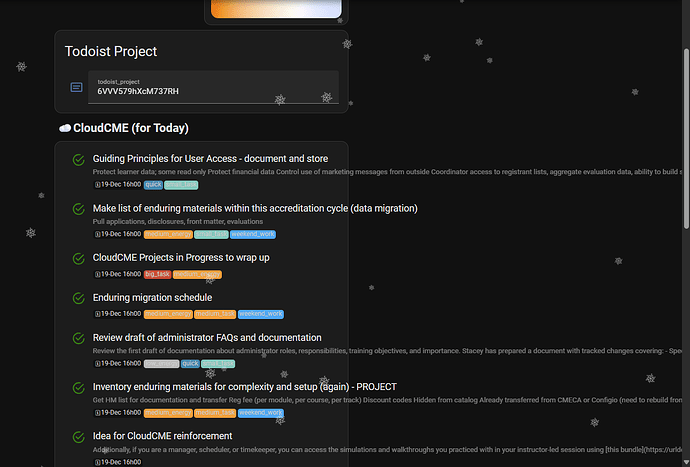Click medium_task tag under Inventory enduring materials

[215, 413]
